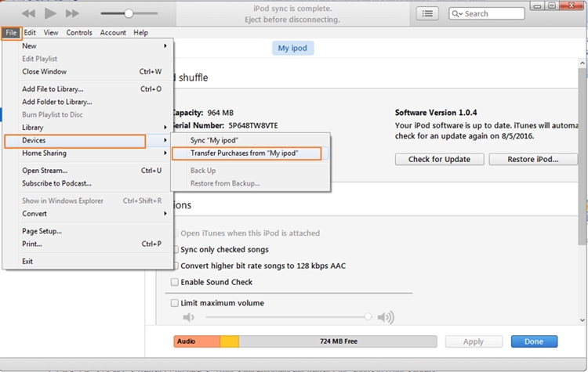The height and width of the screenshot is (372, 588).
Task: Click the Audio segment of storage bar
Action: pos(197,341)
